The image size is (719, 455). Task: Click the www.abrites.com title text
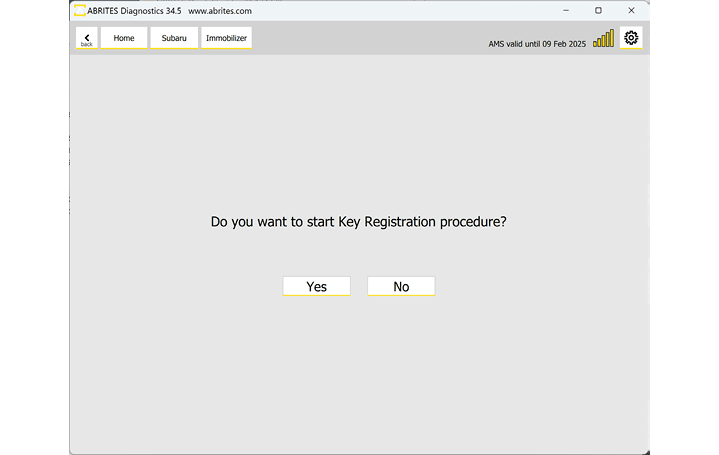[x=219, y=10]
